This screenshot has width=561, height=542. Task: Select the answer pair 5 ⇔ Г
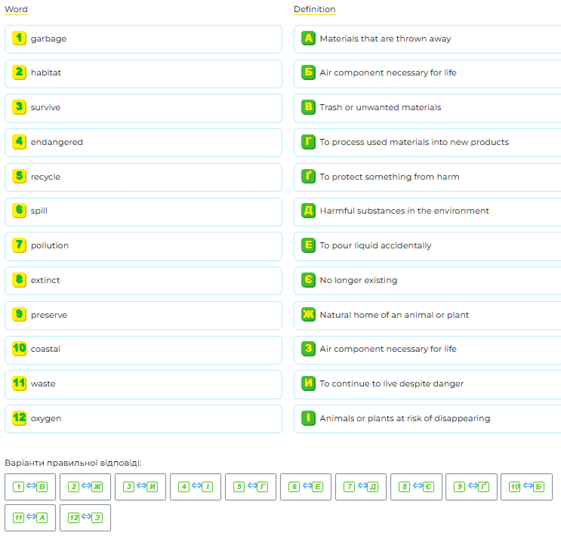tap(250, 487)
